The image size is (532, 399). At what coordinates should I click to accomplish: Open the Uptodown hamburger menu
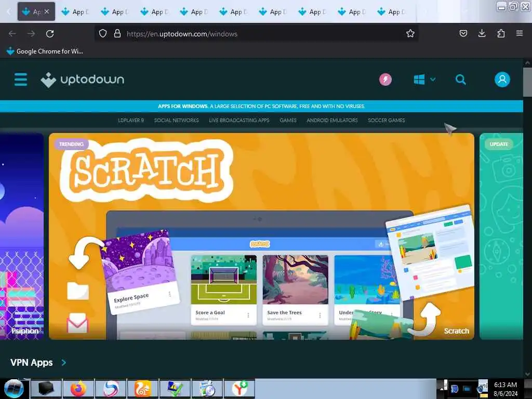21,79
